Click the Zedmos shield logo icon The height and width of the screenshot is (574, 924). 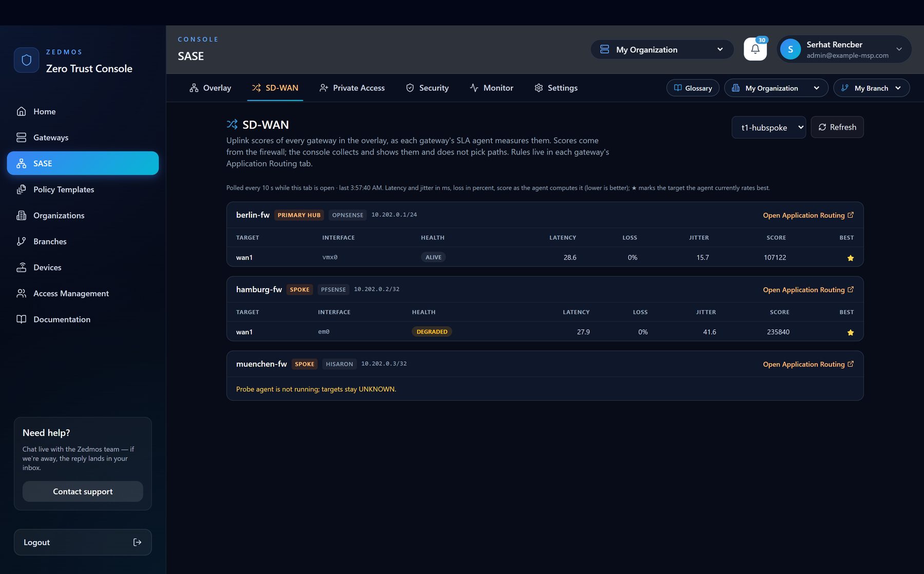click(x=26, y=60)
